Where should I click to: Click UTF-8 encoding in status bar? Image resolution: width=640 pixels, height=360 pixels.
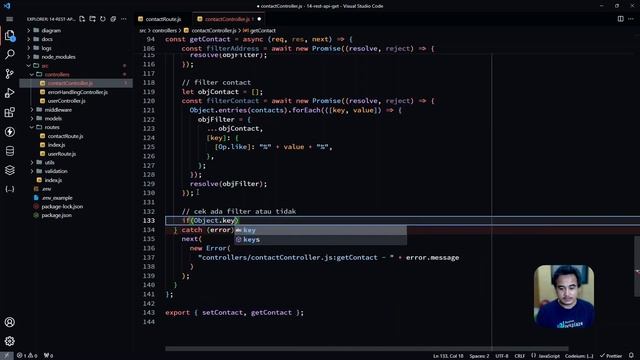[502, 356]
